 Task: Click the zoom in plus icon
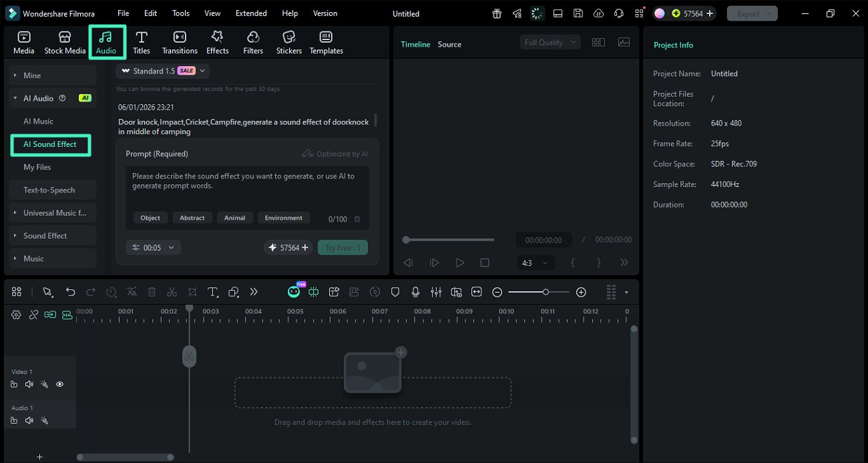[x=581, y=292]
